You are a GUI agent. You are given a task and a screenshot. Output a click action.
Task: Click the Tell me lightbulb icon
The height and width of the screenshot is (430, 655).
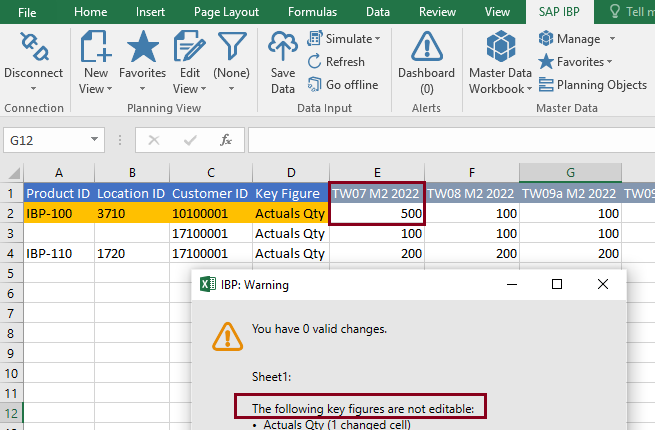[x=614, y=11]
